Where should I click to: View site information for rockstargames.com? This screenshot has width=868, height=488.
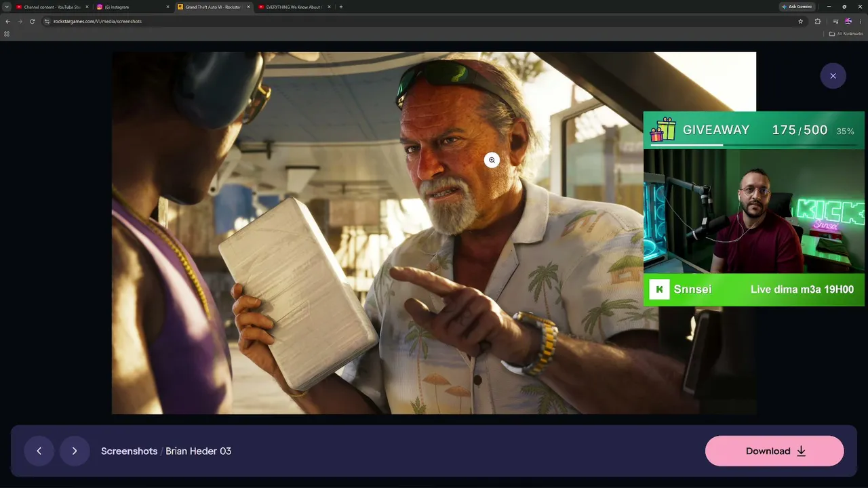coord(47,21)
